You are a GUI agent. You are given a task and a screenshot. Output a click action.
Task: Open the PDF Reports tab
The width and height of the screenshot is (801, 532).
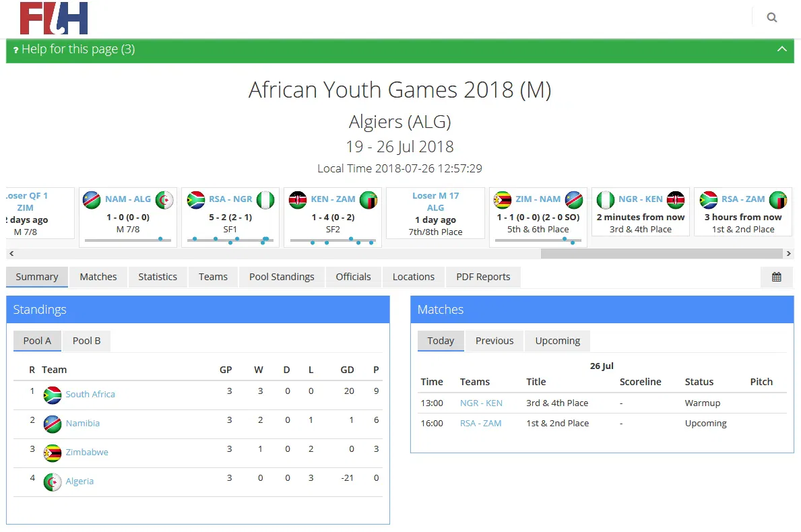tap(483, 277)
